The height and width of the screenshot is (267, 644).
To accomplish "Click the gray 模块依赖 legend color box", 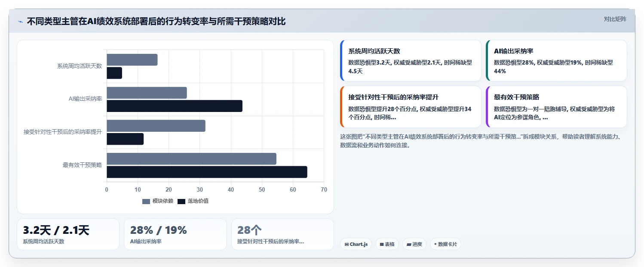I will point(146,201).
